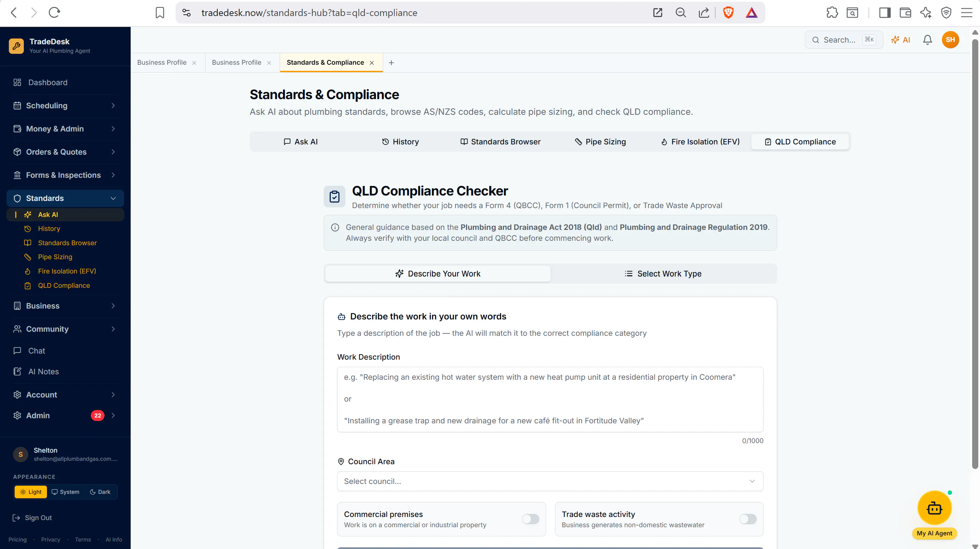Open sidebar QLD Compliance item
Image resolution: width=980 pixels, height=549 pixels.
tap(65, 285)
